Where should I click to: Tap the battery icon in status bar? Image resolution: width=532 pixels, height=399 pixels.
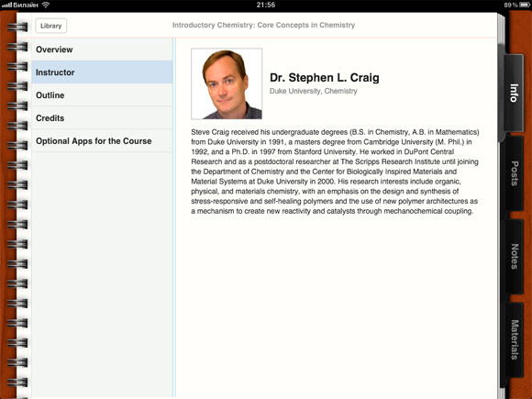[x=525, y=6]
